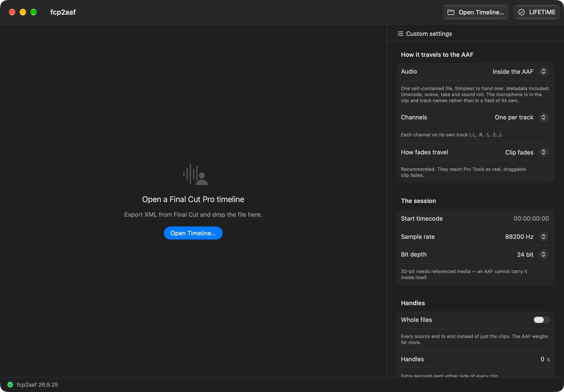Click the 'Open a Final Cut Pro timeline' title

pos(193,199)
